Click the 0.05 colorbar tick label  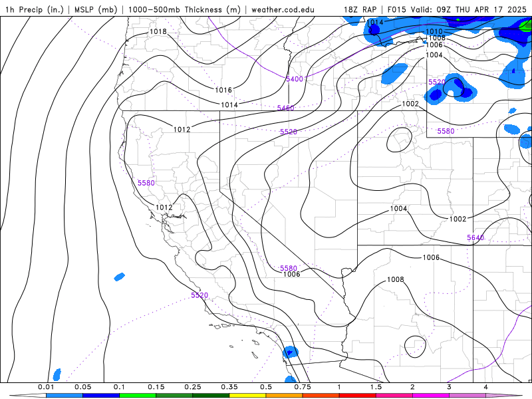pos(82,387)
